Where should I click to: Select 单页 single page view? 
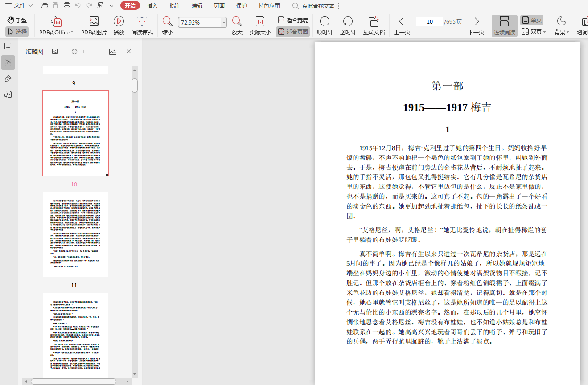pyautogui.click(x=532, y=20)
